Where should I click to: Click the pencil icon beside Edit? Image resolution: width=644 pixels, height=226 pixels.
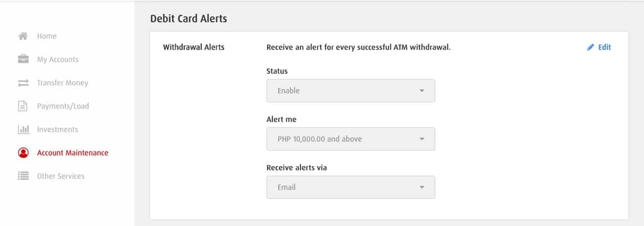point(590,47)
